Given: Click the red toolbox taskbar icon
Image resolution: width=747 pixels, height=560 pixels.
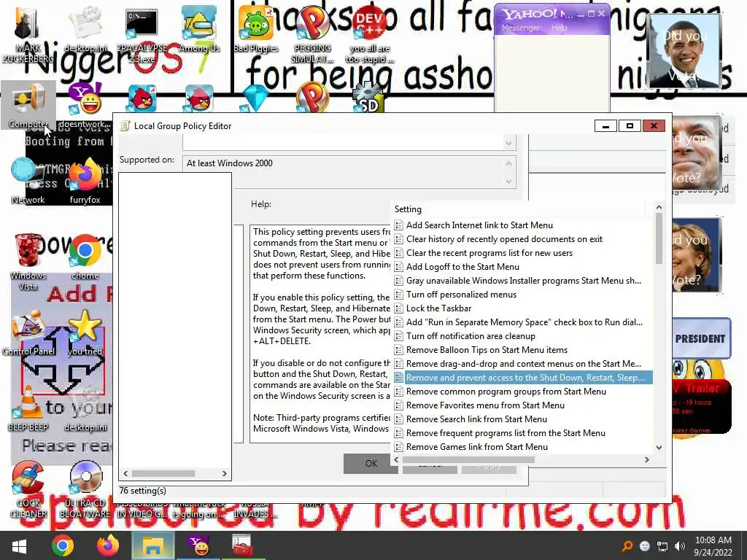Looking at the screenshot, I should 242,545.
